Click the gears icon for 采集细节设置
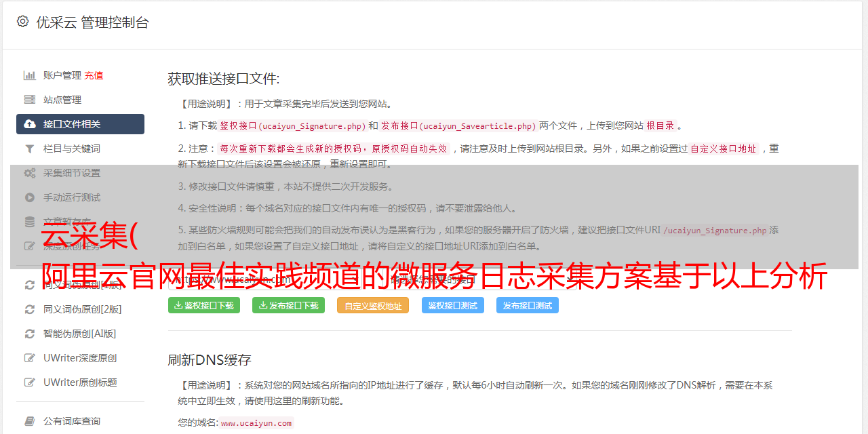Image resolution: width=868 pixels, height=434 pixels. pos(30,173)
